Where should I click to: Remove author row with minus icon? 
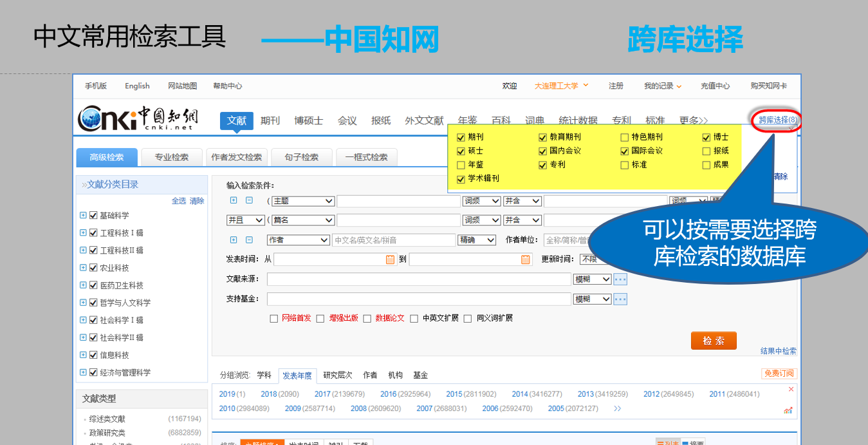tap(249, 240)
